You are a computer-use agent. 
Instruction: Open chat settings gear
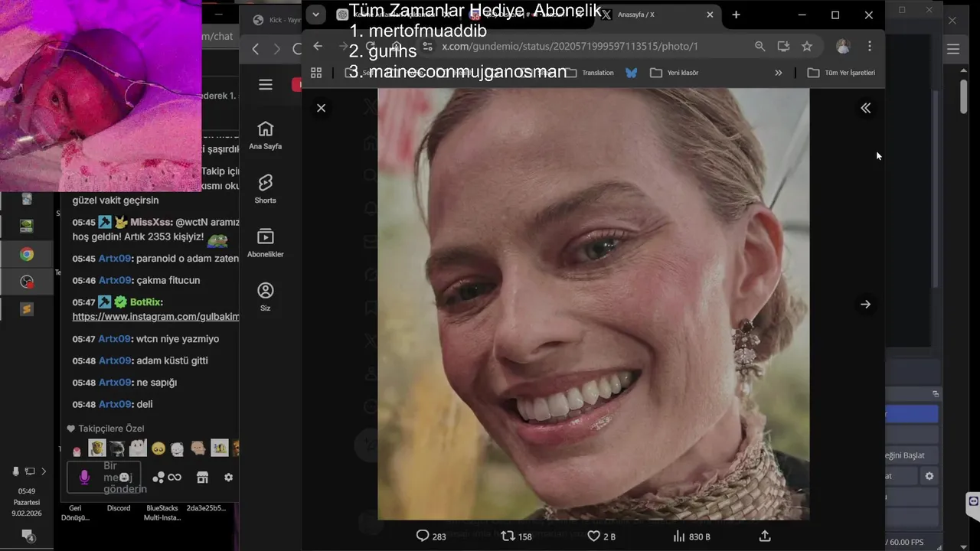228,478
